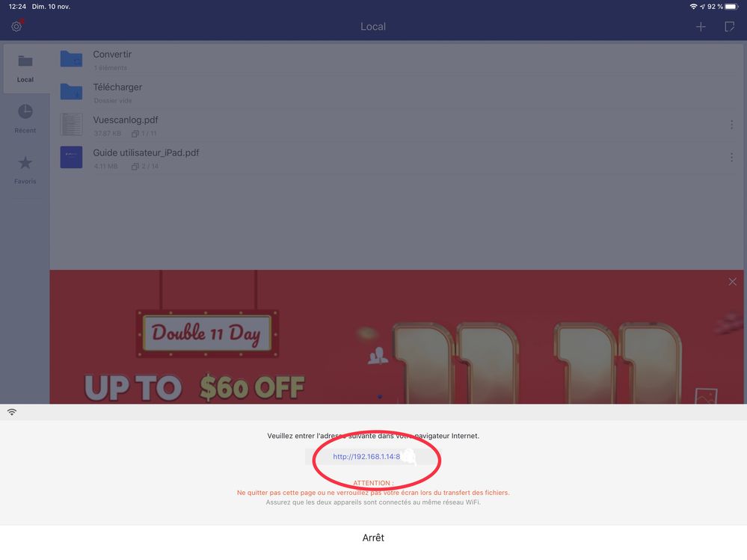Tap the Double 11 Day sign
The image size is (747, 560).
(207, 333)
